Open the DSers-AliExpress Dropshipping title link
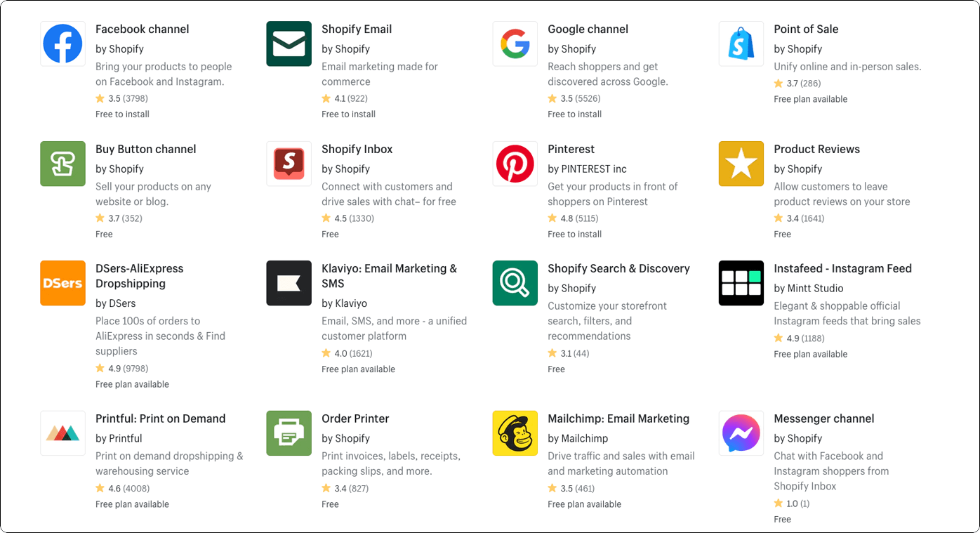Screen dimensions: 980x533 (x=139, y=276)
